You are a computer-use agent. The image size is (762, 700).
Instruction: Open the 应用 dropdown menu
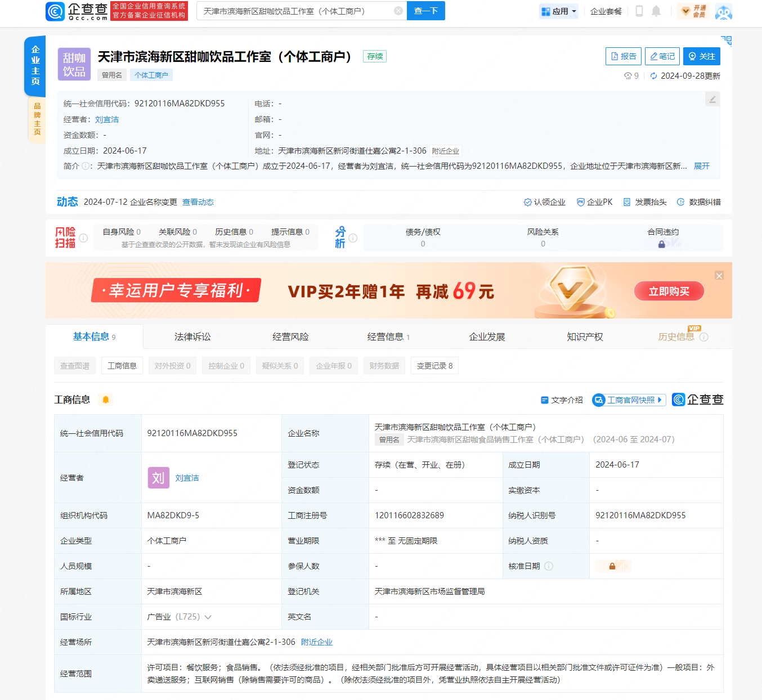559,11
